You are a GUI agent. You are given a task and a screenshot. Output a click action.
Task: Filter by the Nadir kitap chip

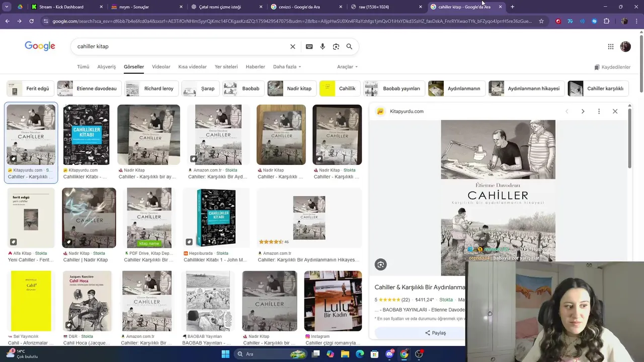(292, 88)
